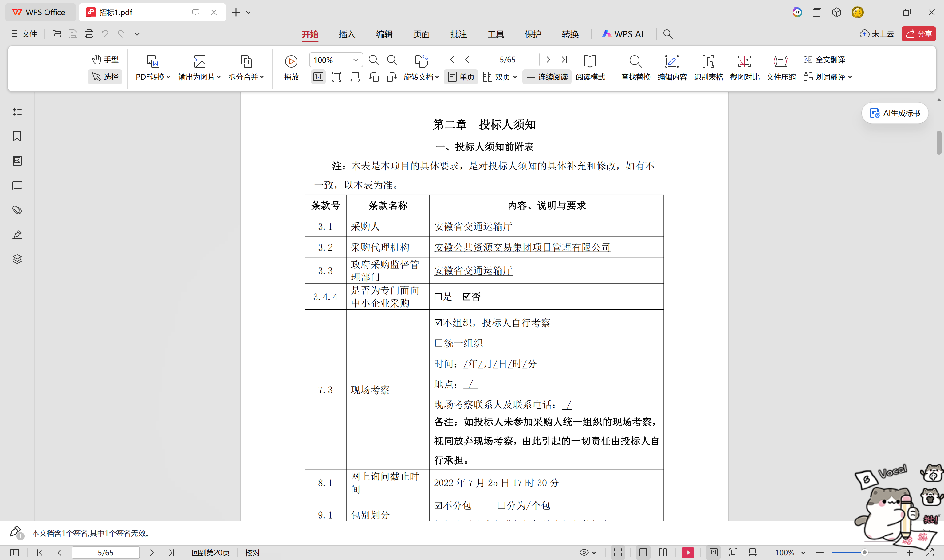Toggle single page icon in status bar
Image resolution: width=944 pixels, height=560 pixels.
coord(643,552)
